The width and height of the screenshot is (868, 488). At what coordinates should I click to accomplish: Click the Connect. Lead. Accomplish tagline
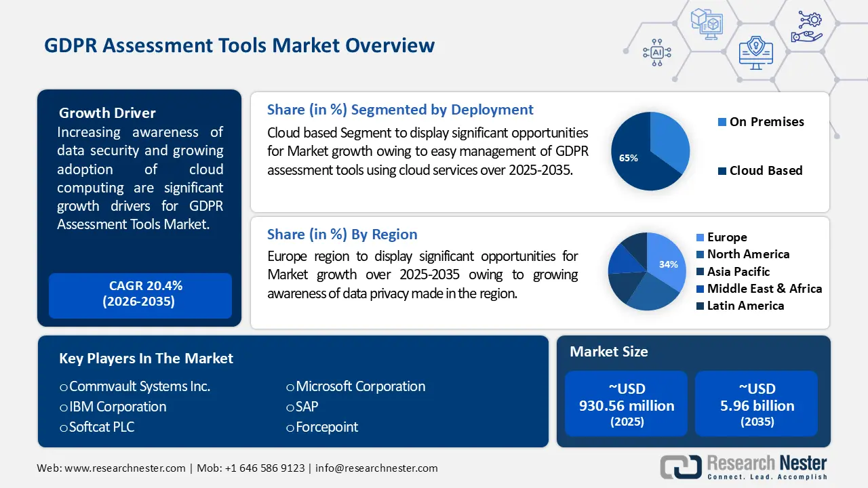pos(767,477)
